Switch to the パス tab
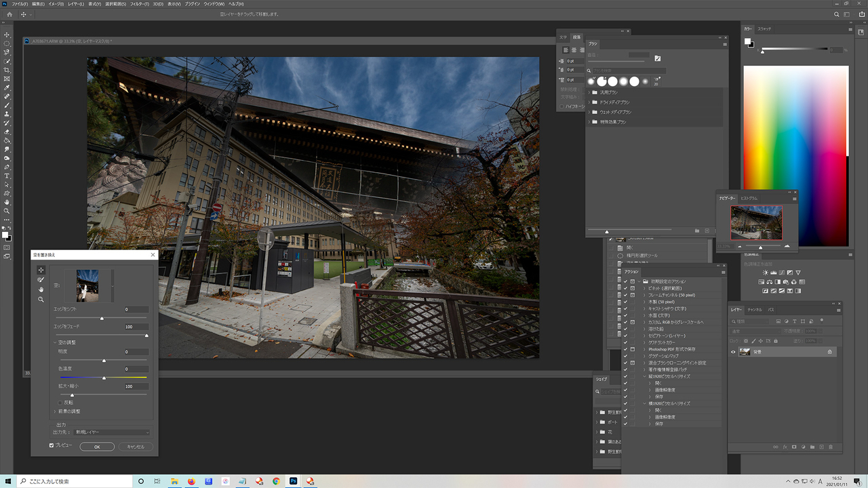The height and width of the screenshot is (488, 868). (x=771, y=309)
